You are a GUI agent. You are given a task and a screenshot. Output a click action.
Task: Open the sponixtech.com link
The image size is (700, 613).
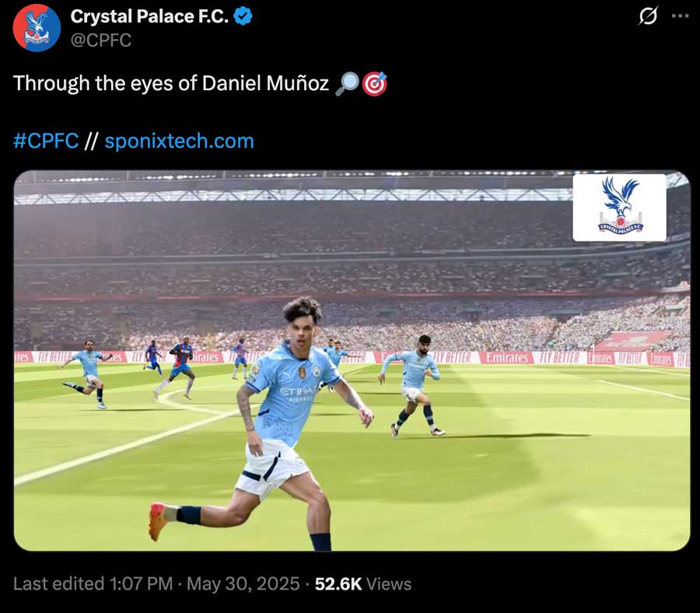pos(179,141)
